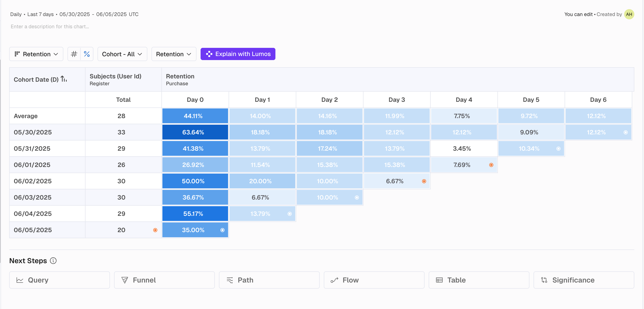Open the second Retention metric dropdown
Screen dimensions: 644x309
click(x=174, y=54)
